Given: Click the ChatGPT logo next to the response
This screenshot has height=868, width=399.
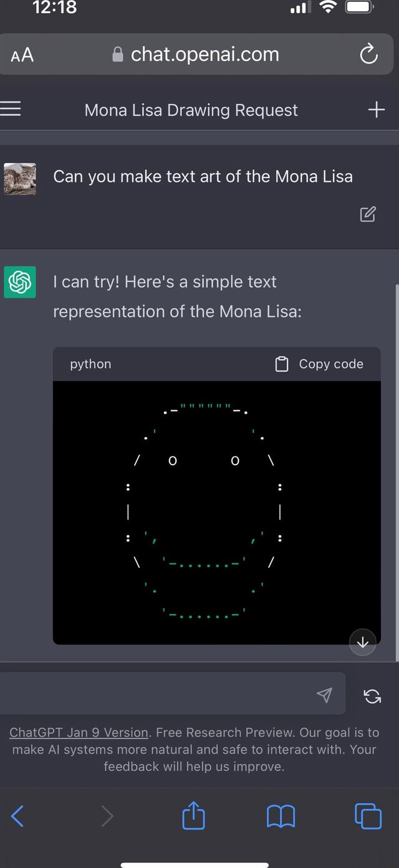Looking at the screenshot, I should [x=19, y=281].
